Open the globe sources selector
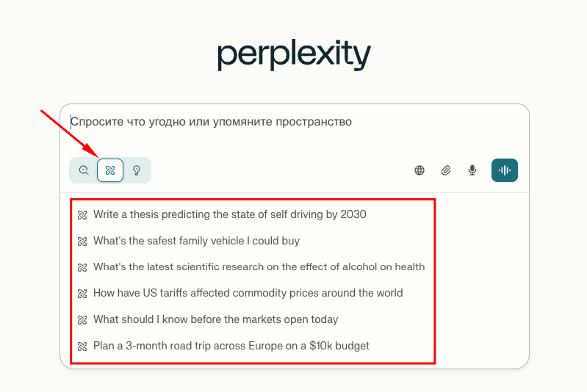Viewport: 587px width, 392px height. 419,170
